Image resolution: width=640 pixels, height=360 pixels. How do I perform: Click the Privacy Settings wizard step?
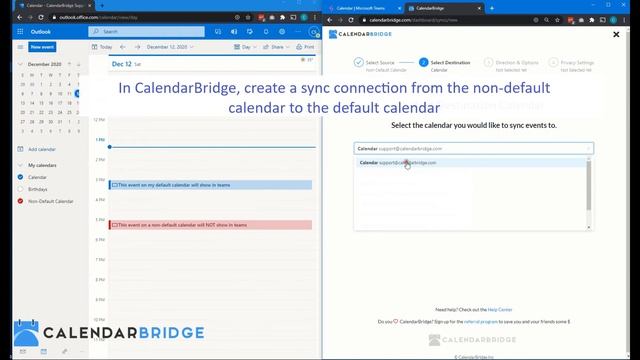click(571, 63)
